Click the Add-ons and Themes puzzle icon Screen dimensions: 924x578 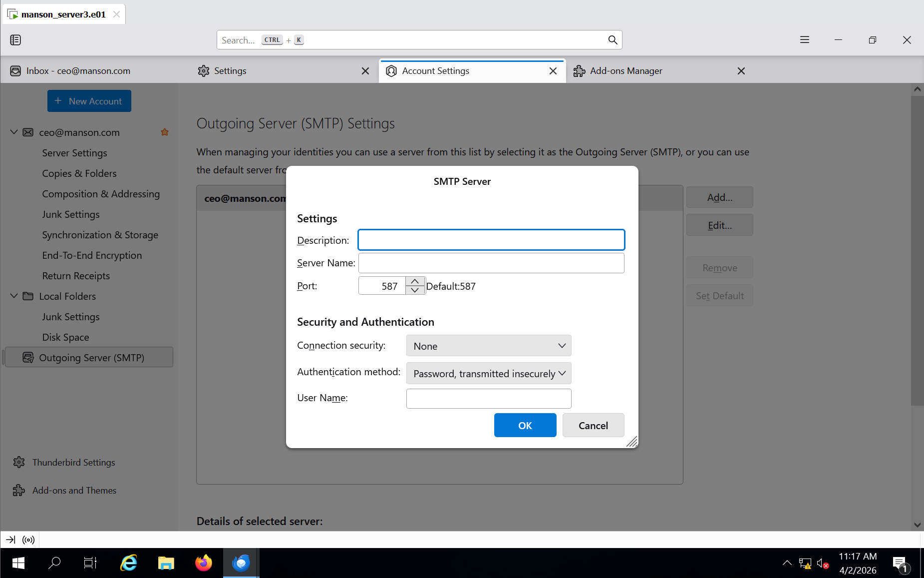19,491
